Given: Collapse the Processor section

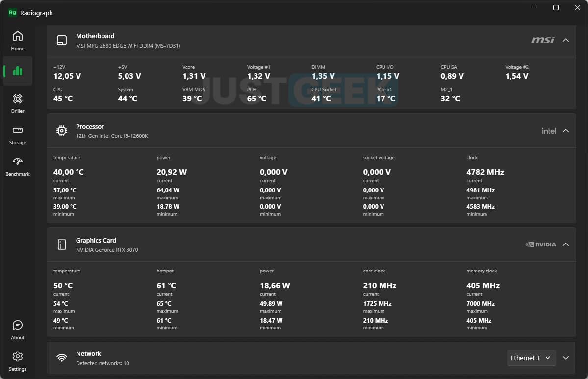Looking at the screenshot, I should coord(566,131).
